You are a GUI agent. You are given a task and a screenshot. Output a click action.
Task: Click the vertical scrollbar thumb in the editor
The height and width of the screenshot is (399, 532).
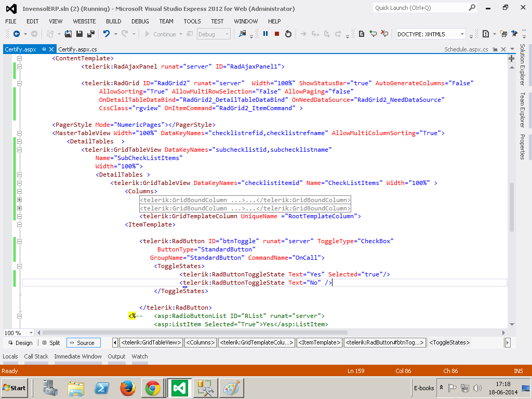coord(512,207)
